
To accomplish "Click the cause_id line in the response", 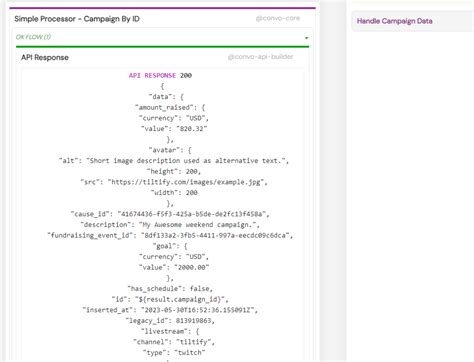I will point(170,214).
